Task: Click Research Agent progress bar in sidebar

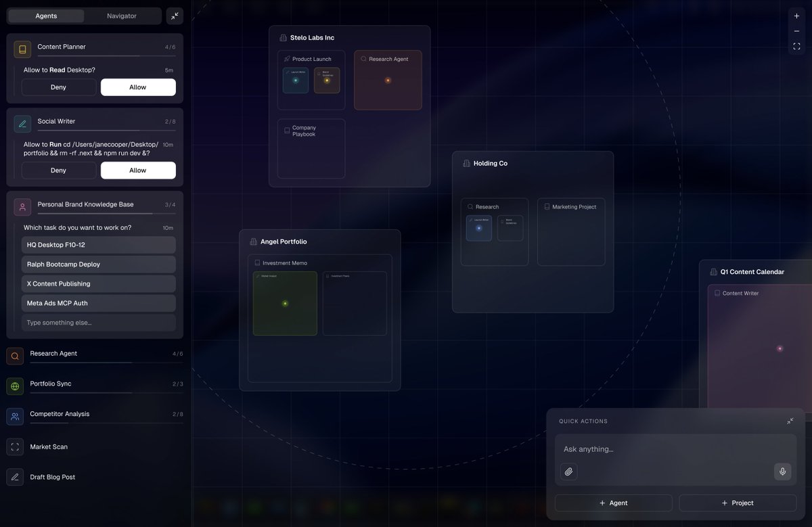Action: (x=106, y=363)
